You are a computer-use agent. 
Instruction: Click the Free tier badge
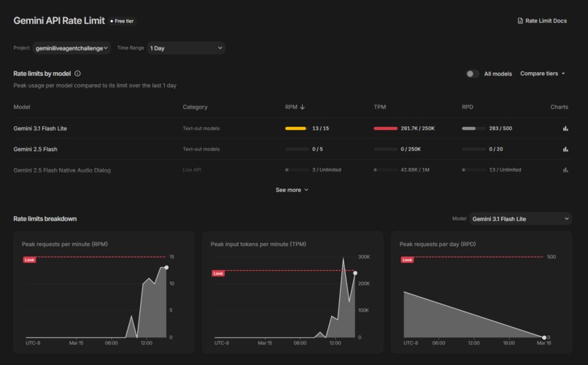point(123,21)
